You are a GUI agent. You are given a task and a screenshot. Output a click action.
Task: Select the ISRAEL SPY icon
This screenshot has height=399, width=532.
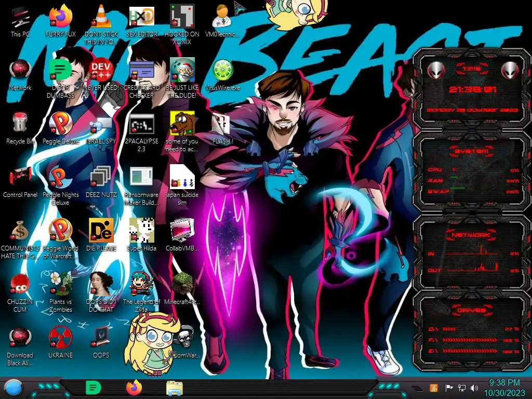(x=101, y=124)
